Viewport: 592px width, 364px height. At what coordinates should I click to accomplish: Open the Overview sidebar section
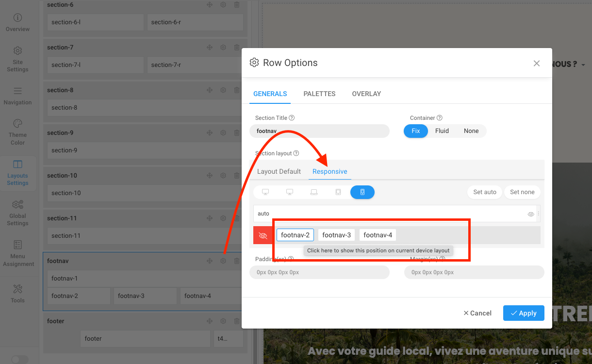point(17,23)
